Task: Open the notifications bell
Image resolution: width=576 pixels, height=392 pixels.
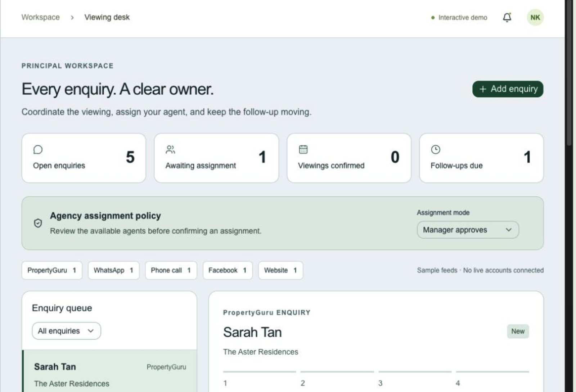Action: 507,17
